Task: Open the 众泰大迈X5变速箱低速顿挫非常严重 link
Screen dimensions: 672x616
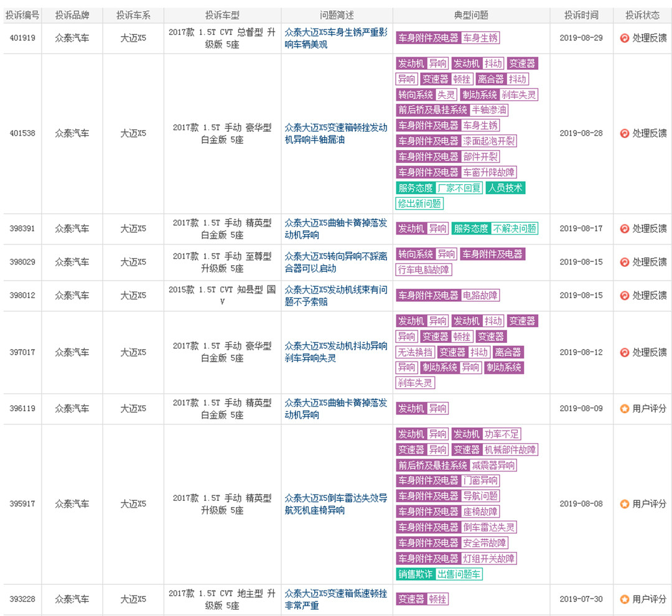Action: (x=336, y=599)
